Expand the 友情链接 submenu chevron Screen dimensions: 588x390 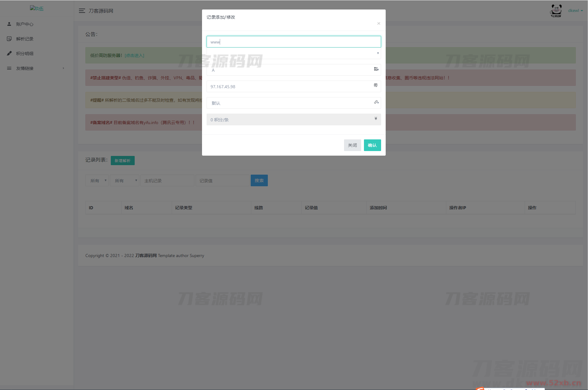63,68
